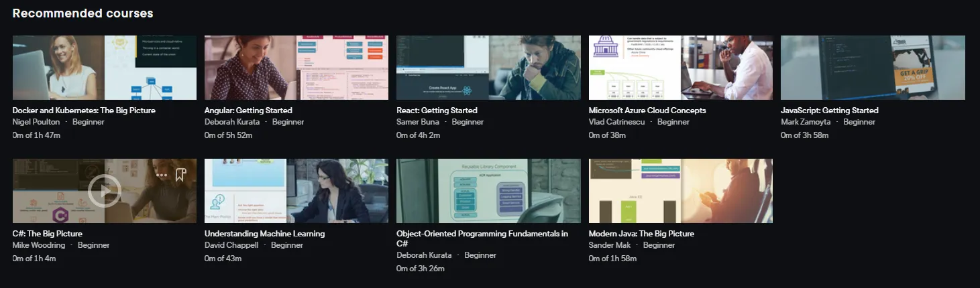This screenshot has width=980, height=288.
Task: Click the '0m of 5h 52m' progress text
Action: [x=229, y=135]
